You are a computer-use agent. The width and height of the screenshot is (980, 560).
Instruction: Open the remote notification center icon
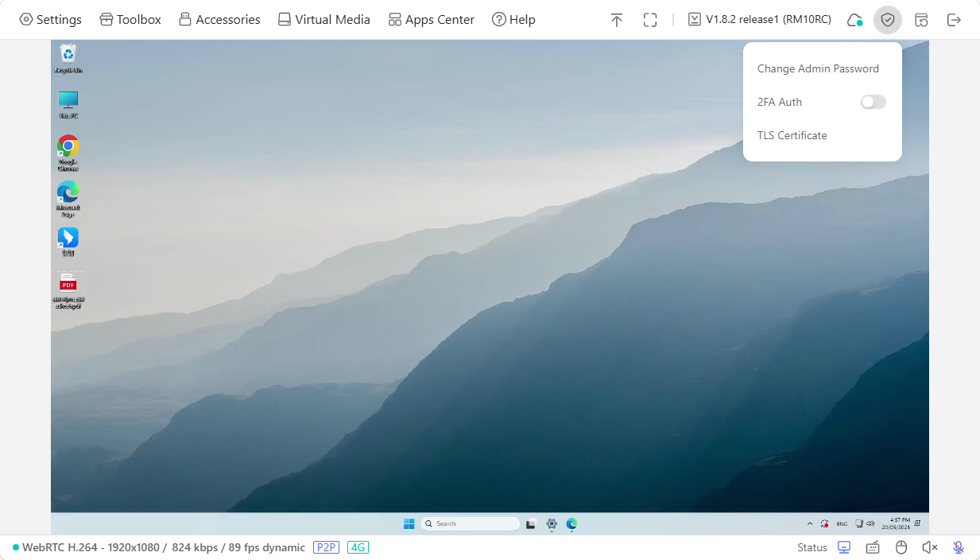pos(918,523)
